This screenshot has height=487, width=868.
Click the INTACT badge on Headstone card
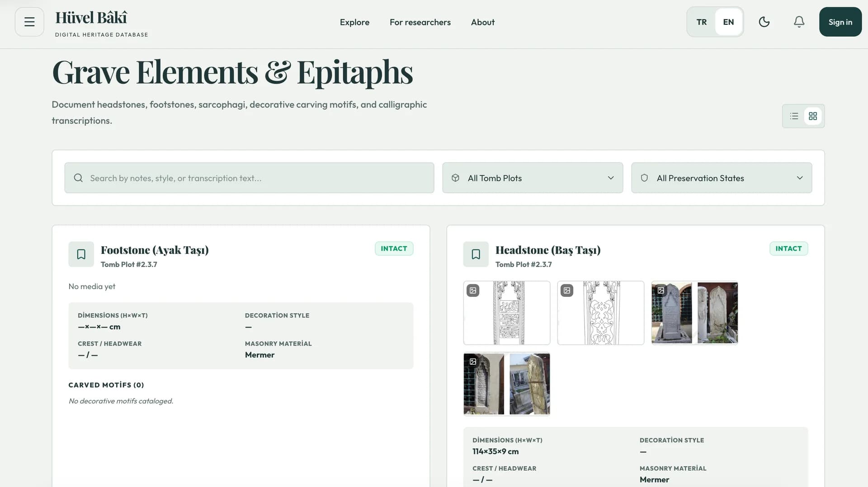(x=788, y=248)
